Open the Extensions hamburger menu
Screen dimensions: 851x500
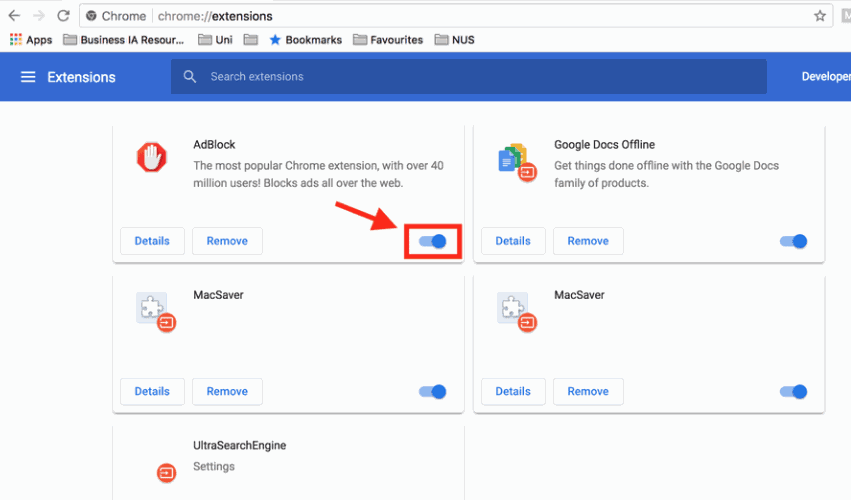click(x=28, y=77)
